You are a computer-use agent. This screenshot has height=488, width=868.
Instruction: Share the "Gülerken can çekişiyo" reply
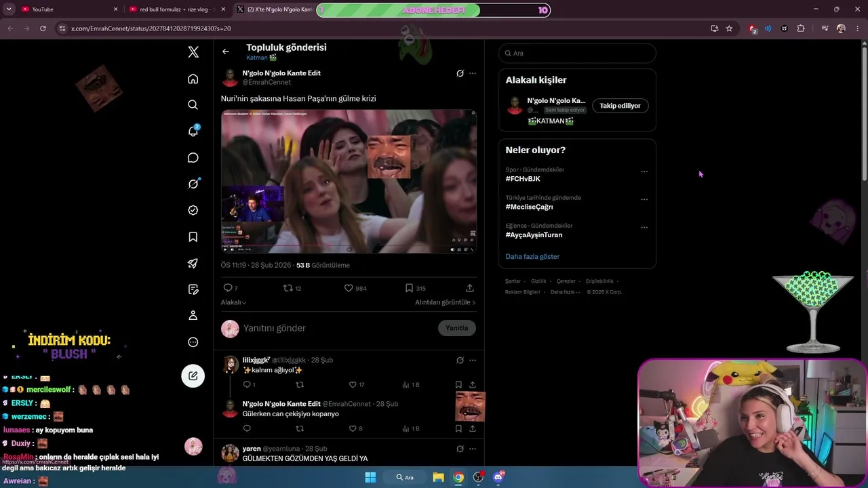[473, 428]
